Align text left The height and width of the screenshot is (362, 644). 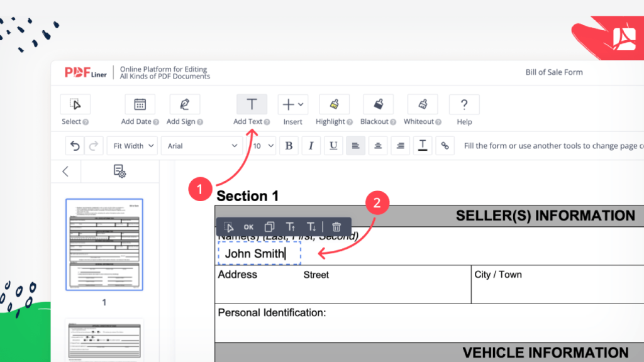tap(356, 146)
